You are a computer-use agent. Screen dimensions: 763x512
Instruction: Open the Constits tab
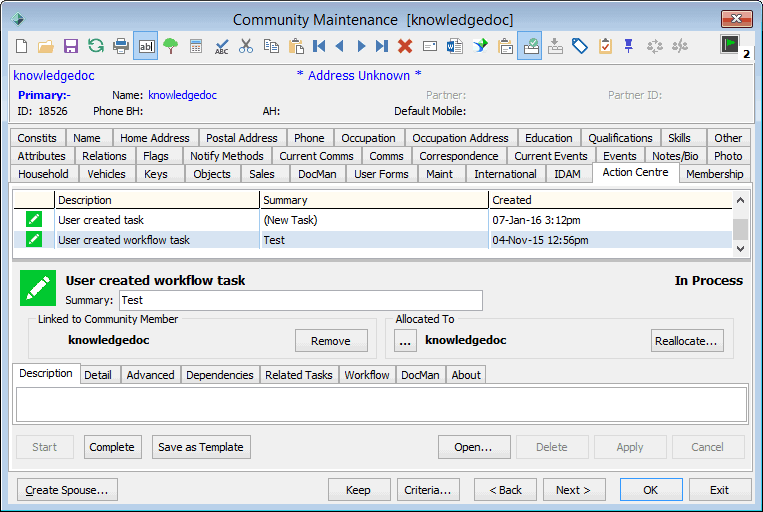(37, 138)
